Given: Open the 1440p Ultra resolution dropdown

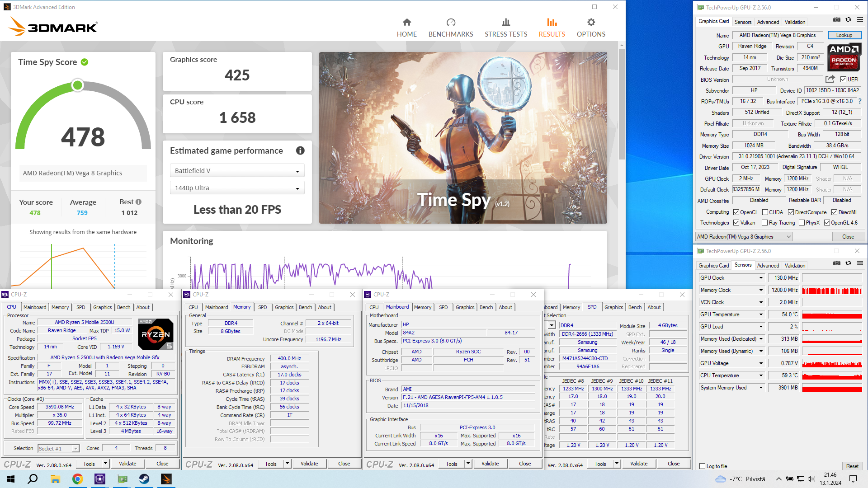Looking at the screenshot, I should [x=237, y=188].
